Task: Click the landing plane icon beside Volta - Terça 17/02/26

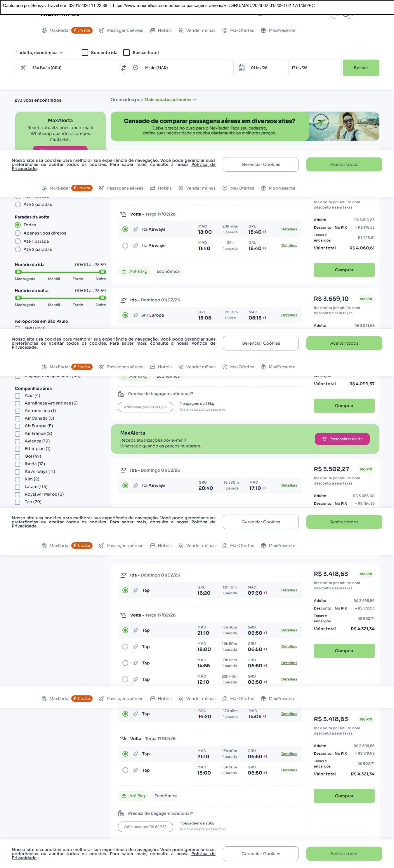Action: tap(123, 214)
